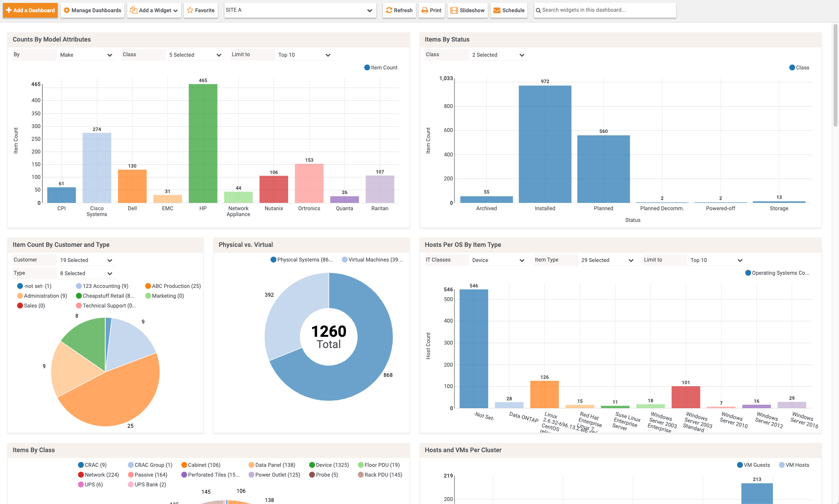Viewport: 839px width, 504px height.
Task: Open the Customer 19 Selected dropdown
Action: pyautogui.click(x=86, y=260)
